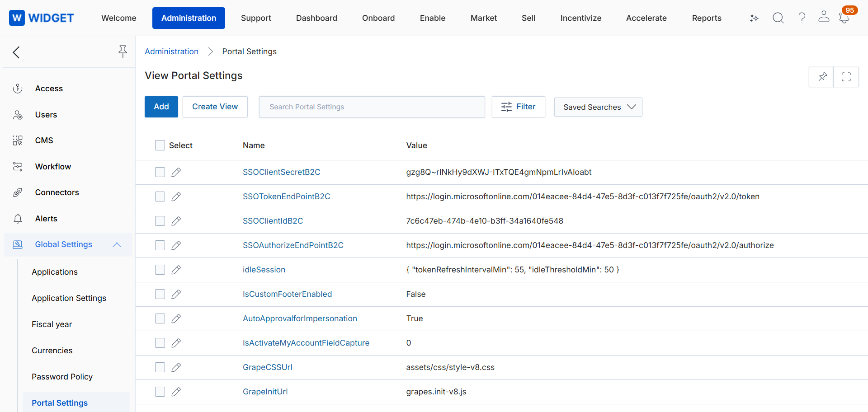868x412 pixels.
Task: Open Access in the sidebar
Action: tap(49, 89)
